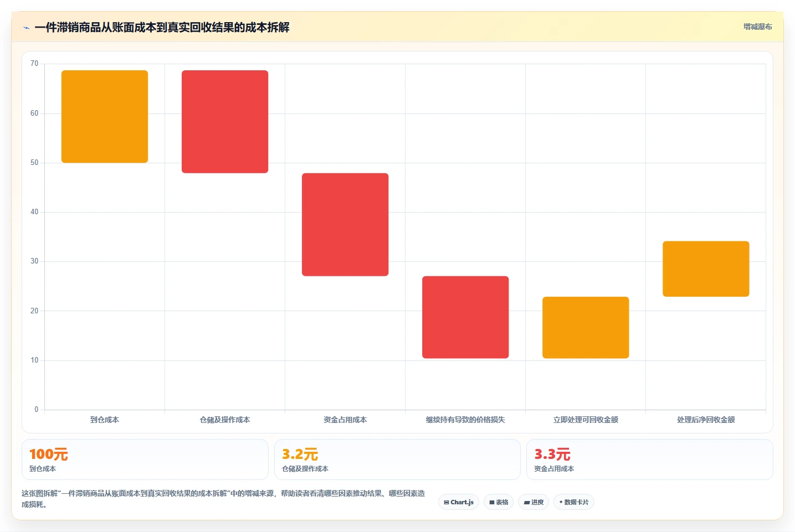Click the orange 到仓成本 bar
This screenshot has width=795, height=532.
(x=105, y=116)
